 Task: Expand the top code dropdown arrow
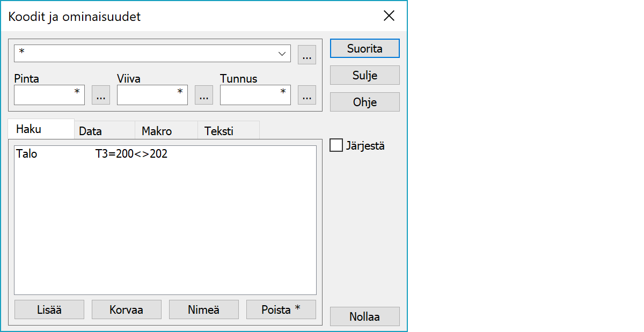282,54
